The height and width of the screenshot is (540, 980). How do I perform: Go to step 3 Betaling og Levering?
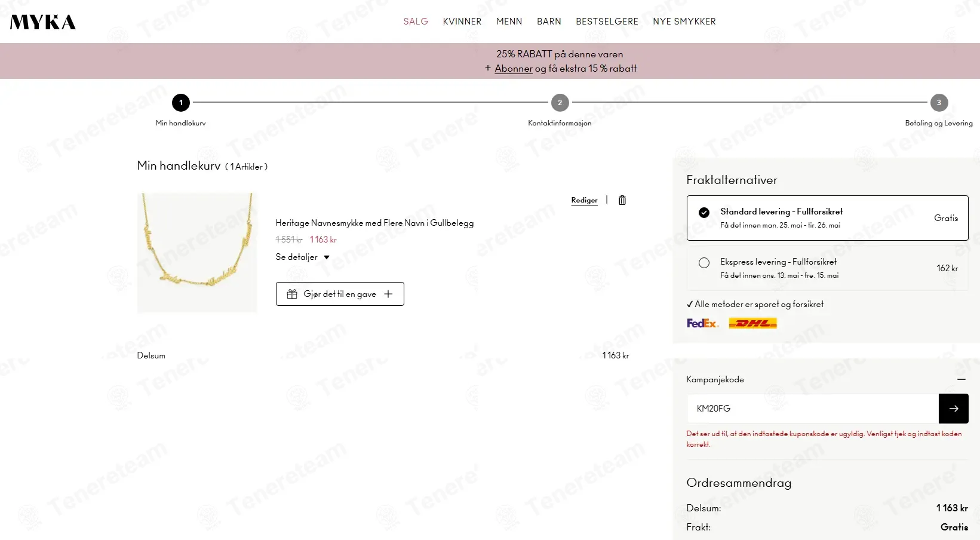[939, 103]
